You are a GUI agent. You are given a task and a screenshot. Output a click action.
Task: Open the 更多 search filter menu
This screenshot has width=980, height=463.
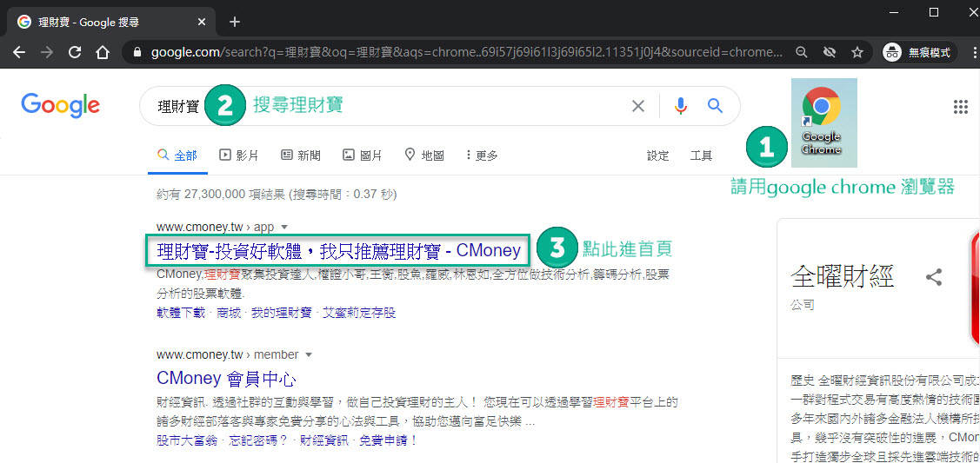coord(482,155)
